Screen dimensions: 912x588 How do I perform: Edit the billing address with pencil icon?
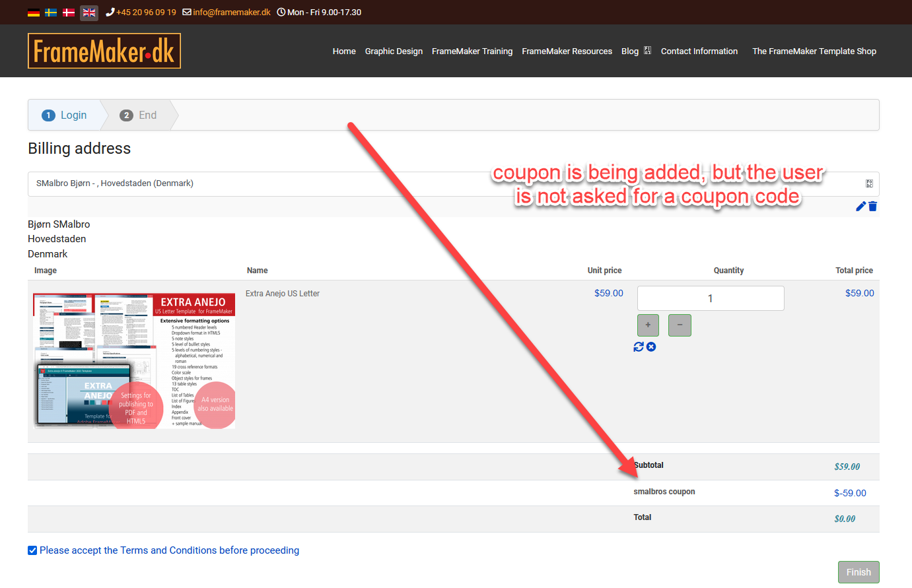(860, 207)
